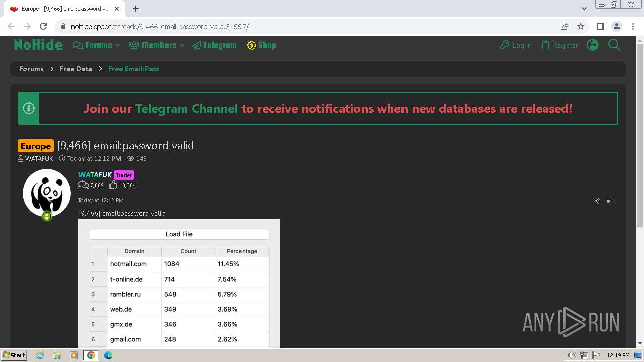This screenshot has width=644, height=362.
Task: Click browser Back arrow
Action: click(x=11, y=26)
